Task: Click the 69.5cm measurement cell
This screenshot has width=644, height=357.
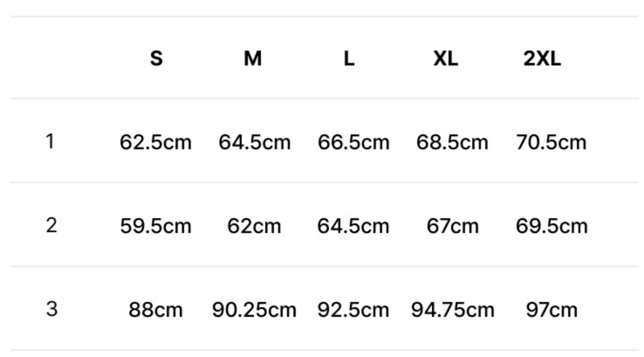Action: (x=551, y=226)
